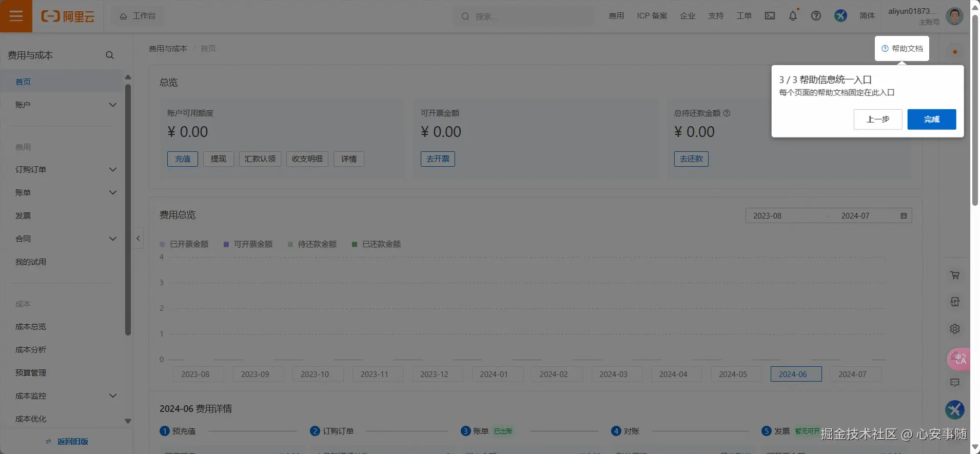
Task: Select the 2024-03 month marker
Action: click(x=616, y=374)
